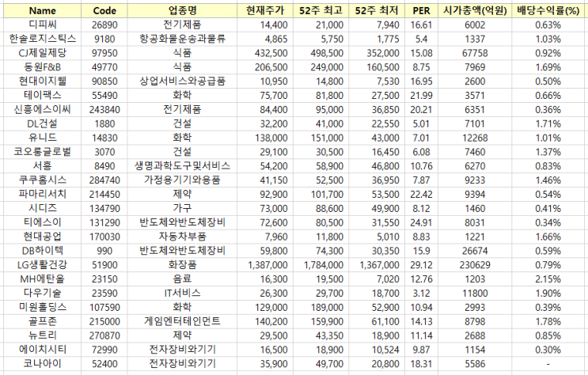This screenshot has height=375, width=588.
Task: Select the cell with name 디피씨
Action: 43,25
